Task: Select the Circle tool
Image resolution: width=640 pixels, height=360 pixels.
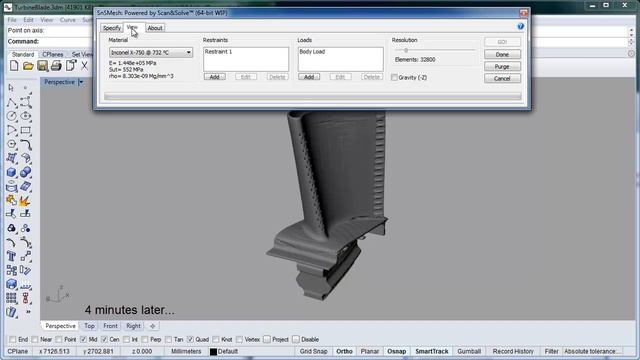Action: click(11, 116)
